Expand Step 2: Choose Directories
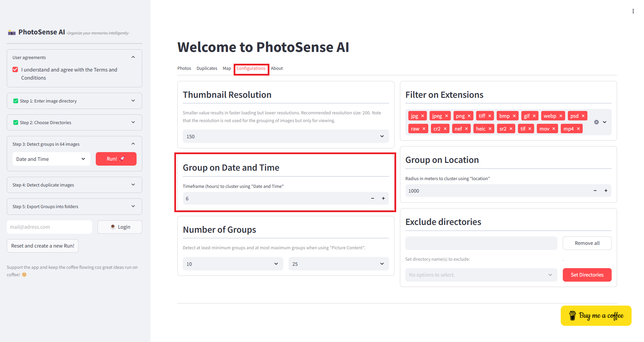Image resolution: width=644 pixels, height=342 pixels. tap(75, 122)
